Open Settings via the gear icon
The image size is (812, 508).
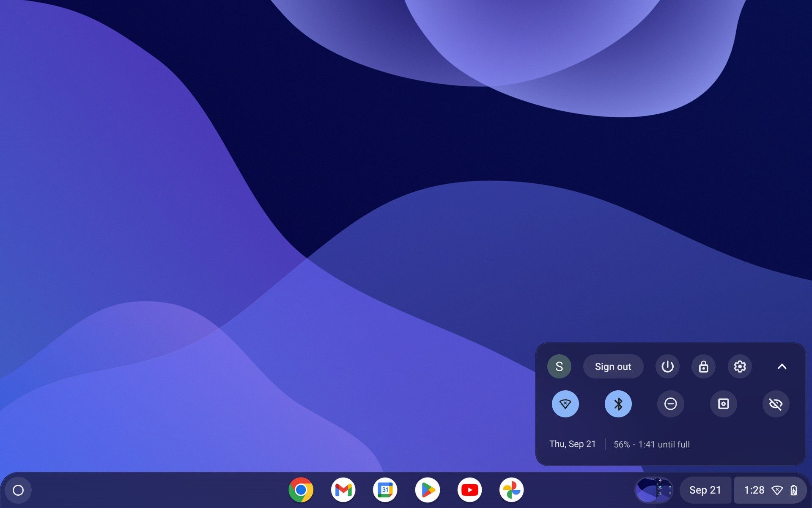[x=739, y=366]
